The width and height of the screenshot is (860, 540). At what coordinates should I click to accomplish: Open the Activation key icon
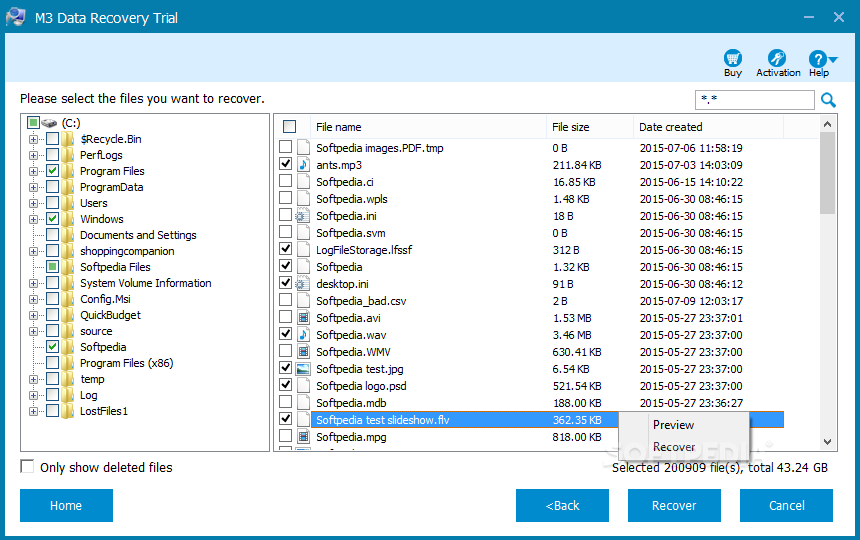pos(777,58)
